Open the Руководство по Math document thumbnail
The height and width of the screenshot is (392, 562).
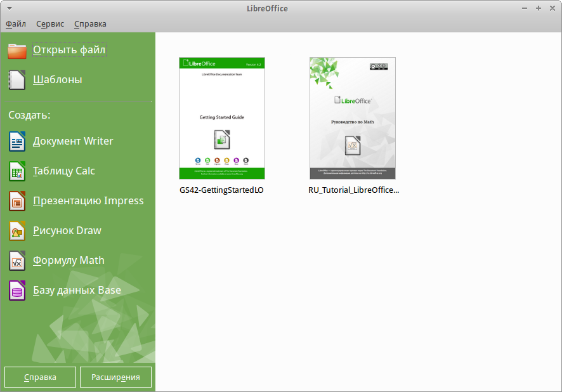[353, 119]
